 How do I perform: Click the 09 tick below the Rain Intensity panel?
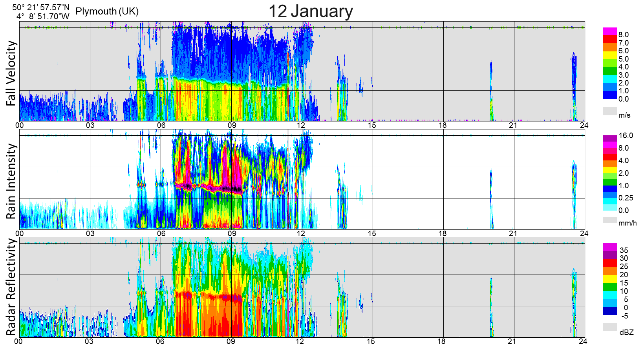232,233
